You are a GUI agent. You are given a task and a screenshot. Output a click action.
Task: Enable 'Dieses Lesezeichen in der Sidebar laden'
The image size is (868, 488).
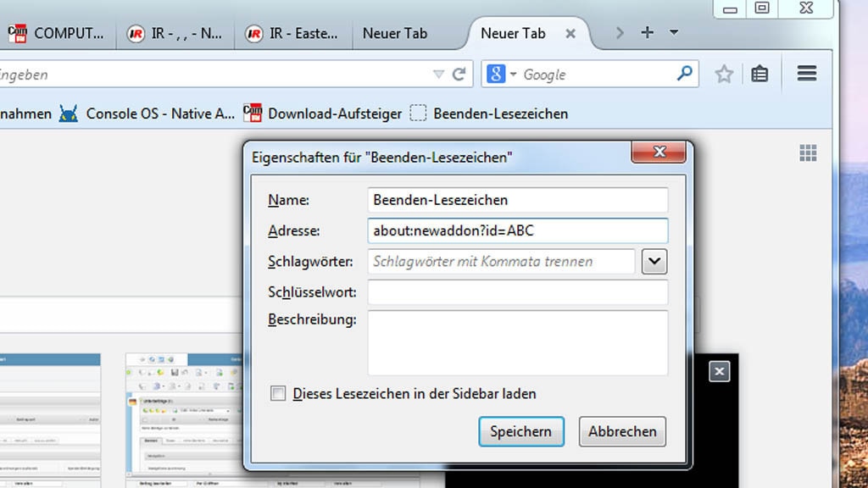coord(277,393)
